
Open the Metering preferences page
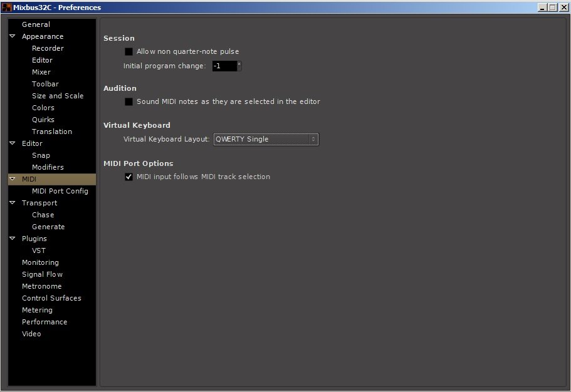[37, 310]
